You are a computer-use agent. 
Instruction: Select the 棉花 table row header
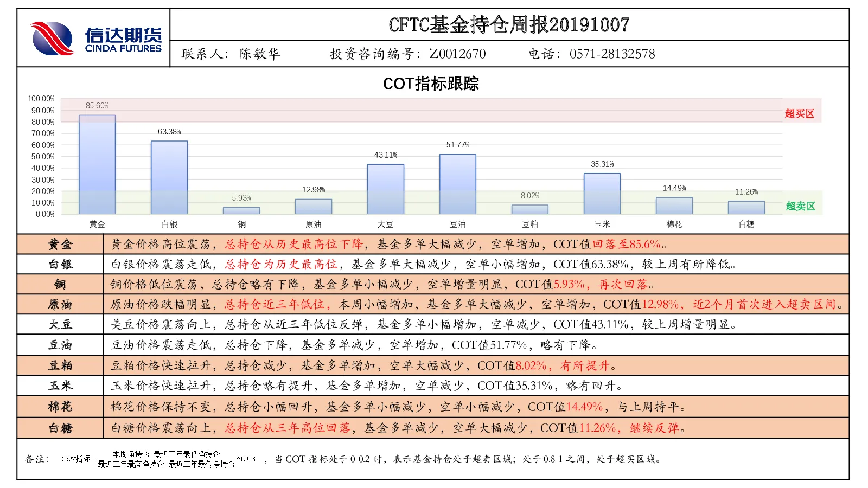pyautogui.click(x=60, y=407)
